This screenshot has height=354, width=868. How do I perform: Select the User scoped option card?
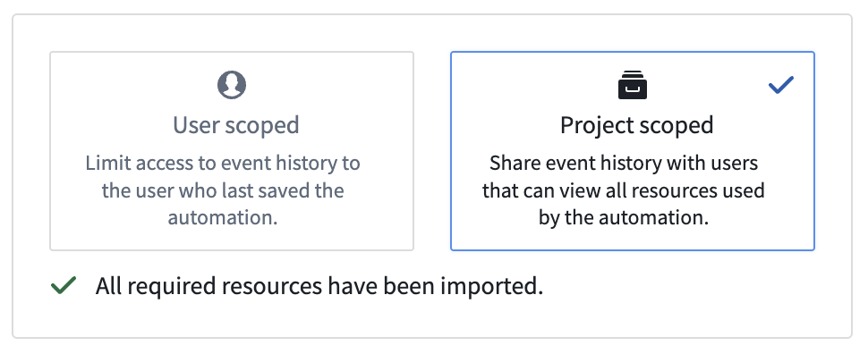(x=232, y=151)
